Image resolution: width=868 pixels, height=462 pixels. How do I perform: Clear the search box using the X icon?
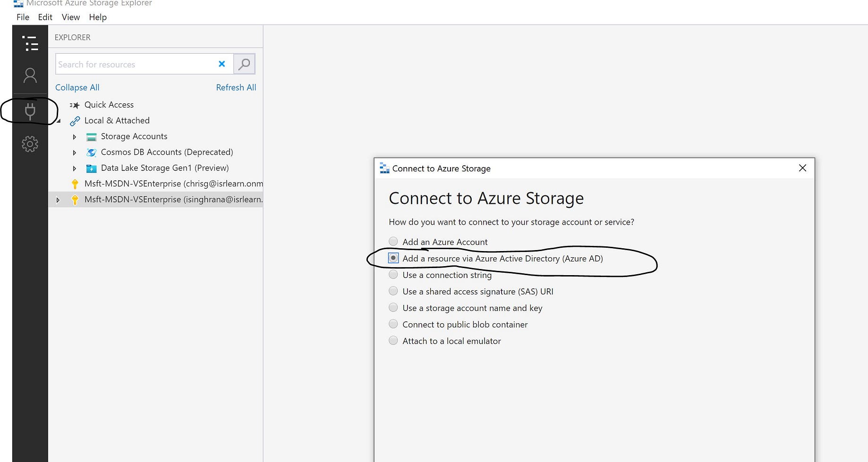pyautogui.click(x=221, y=64)
